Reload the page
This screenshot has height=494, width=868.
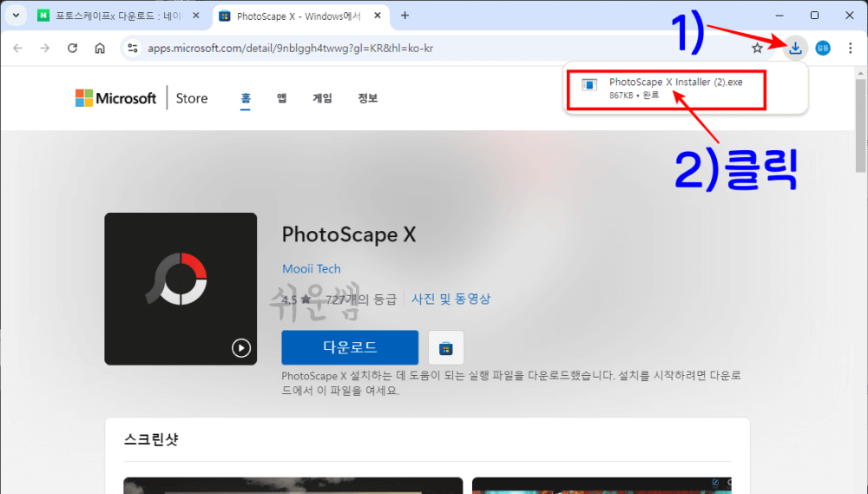pyautogui.click(x=73, y=48)
